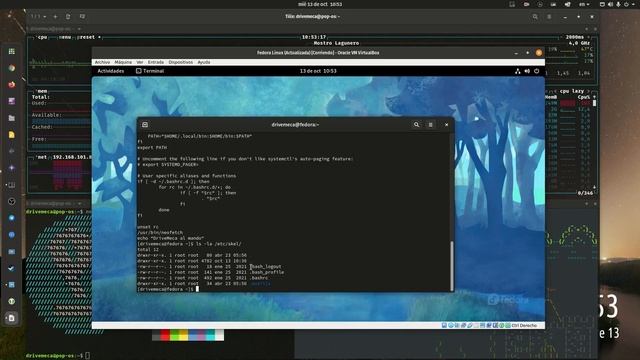This screenshot has width=640, height=360.
Task: Open the top panel clock mié 13 de oct
Action: tap(320, 4)
